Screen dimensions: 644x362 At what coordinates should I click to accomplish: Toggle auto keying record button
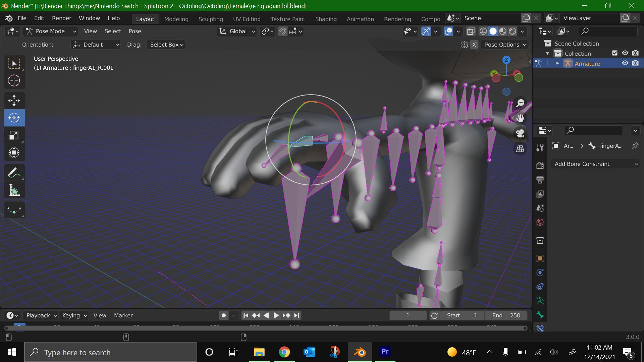[224, 315]
